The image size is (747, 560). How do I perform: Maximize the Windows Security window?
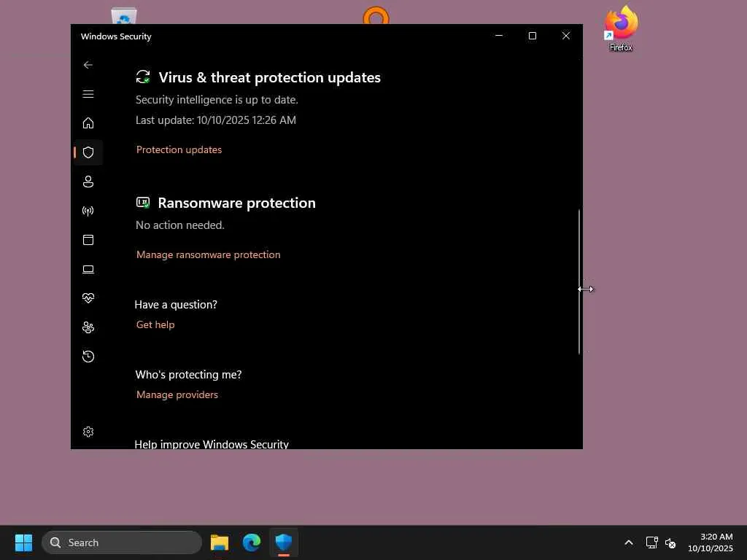pos(532,36)
